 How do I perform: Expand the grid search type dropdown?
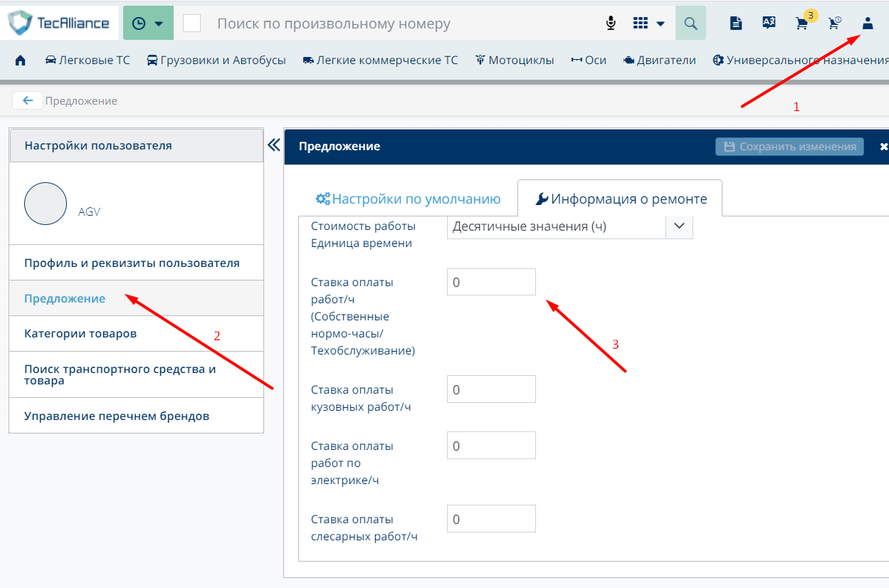[648, 23]
